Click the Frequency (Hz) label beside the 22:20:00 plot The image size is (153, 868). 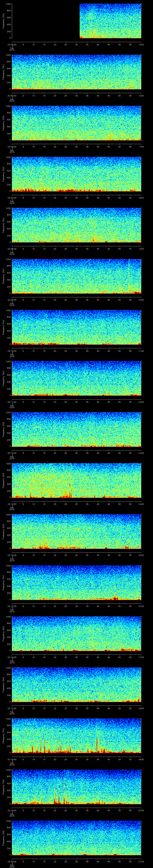[x=3, y=838]
